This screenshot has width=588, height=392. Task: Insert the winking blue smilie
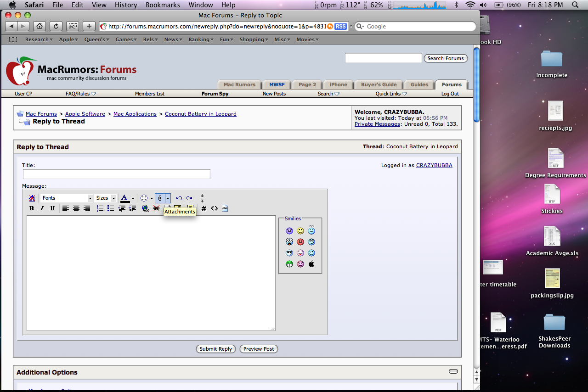[311, 253]
